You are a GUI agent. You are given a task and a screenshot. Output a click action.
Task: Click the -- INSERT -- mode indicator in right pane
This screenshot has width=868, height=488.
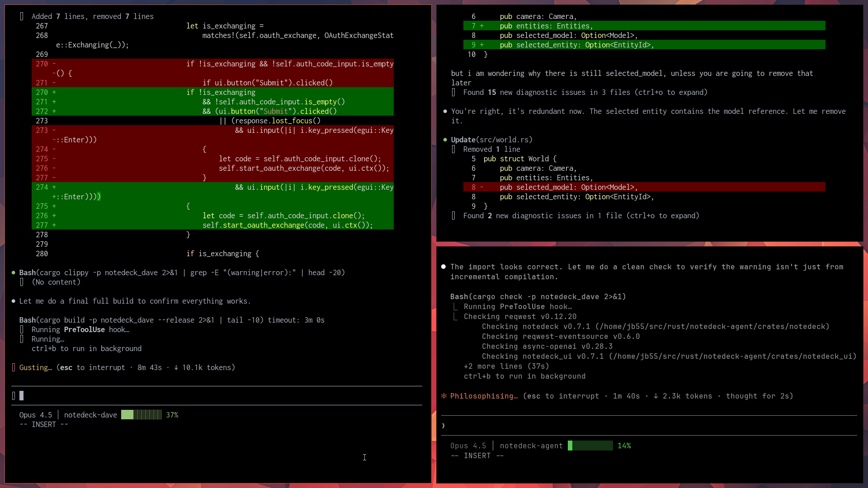(x=477, y=455)
